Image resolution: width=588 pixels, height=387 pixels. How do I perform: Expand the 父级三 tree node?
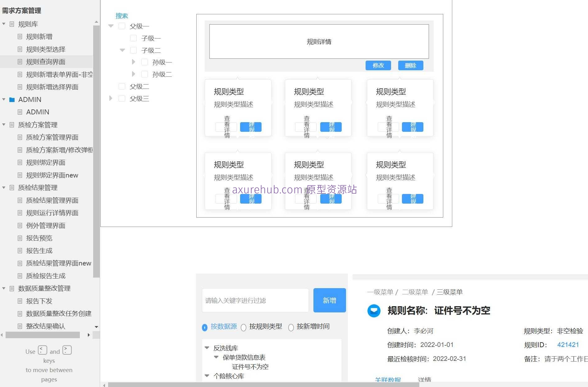click(111, 98)
